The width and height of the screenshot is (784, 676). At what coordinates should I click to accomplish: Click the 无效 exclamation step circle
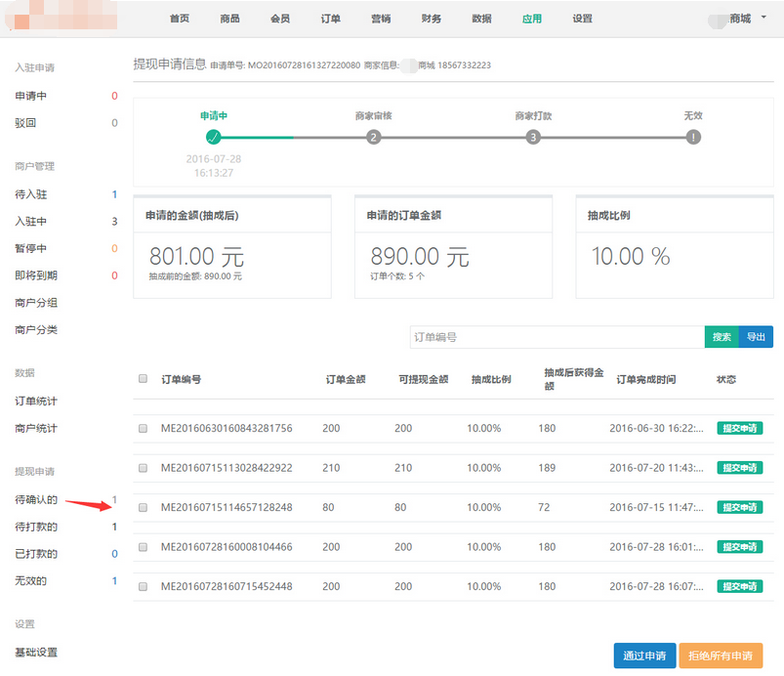click(693, 138)
